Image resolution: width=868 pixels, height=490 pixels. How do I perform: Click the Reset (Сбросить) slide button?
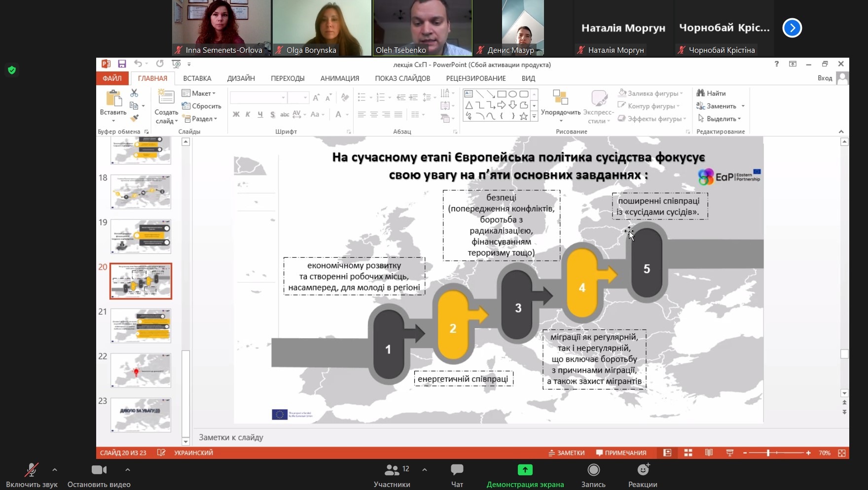point(201,106)
